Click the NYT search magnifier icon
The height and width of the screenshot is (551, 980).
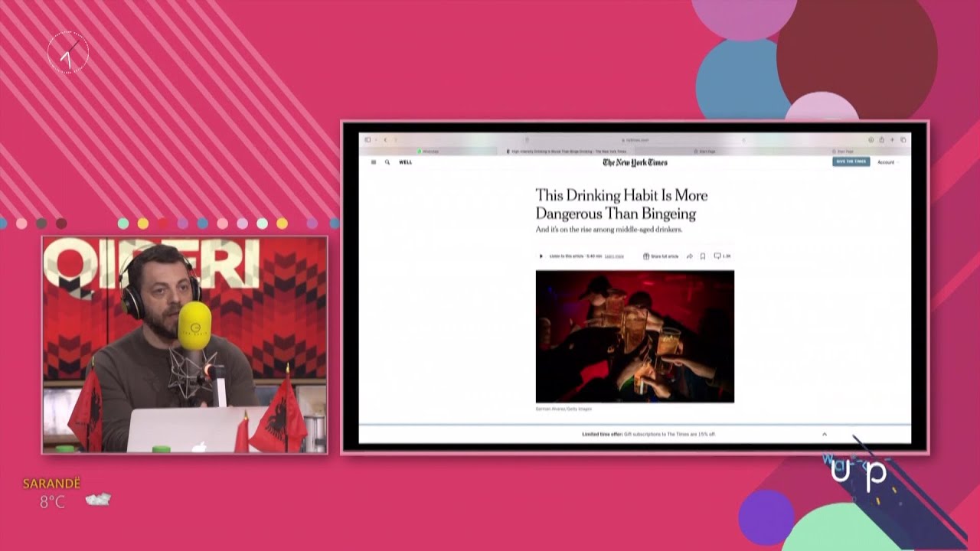(387, 162)
